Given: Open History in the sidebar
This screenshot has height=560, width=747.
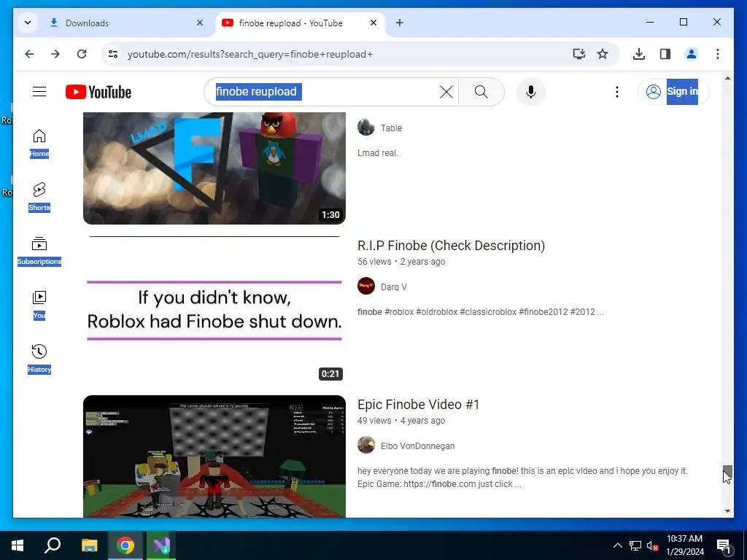Looking at the screenshot, I should pos(39,359).
